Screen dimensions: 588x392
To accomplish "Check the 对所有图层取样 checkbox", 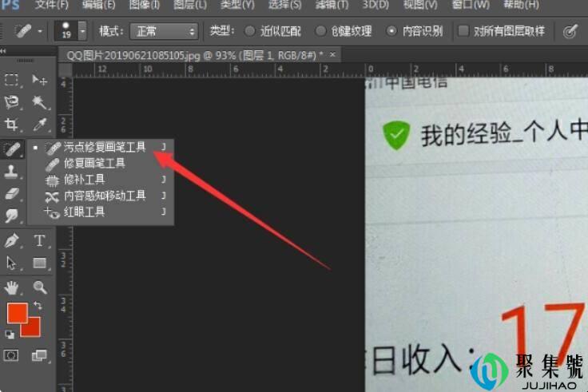I will (463, 32).
